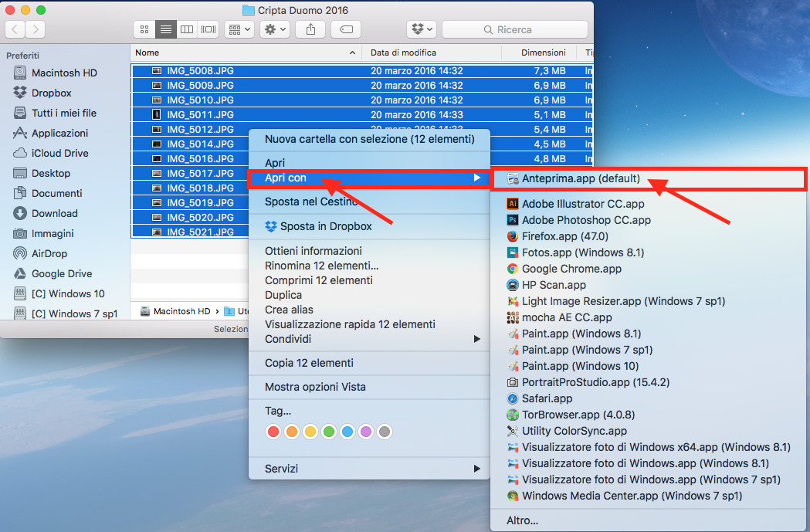Image resolution: width=810 pixels, height=532 pixels.
Task: Click the Share toolbar button
Action: click(x=310, y=29)
